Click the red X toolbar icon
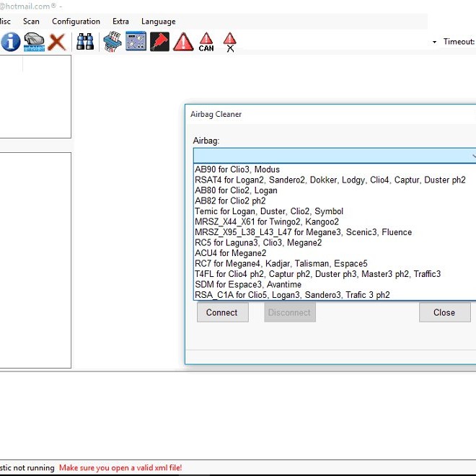 point(57,42)
